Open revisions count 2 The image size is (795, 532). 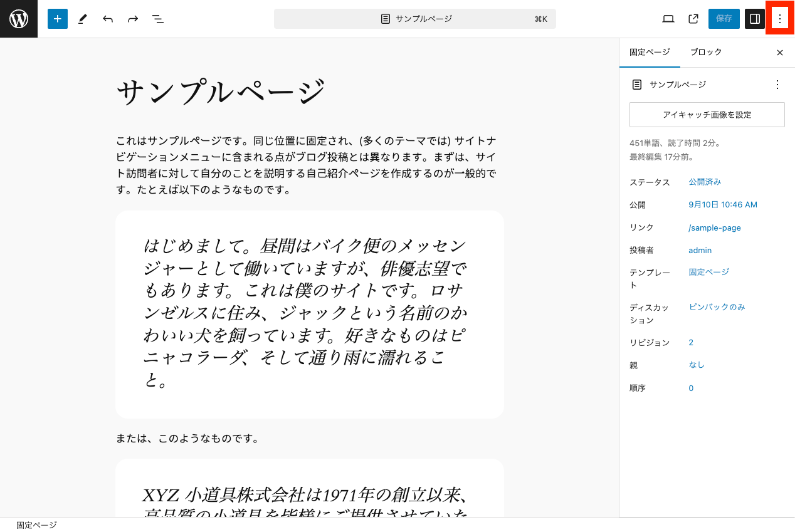point(691,343)
